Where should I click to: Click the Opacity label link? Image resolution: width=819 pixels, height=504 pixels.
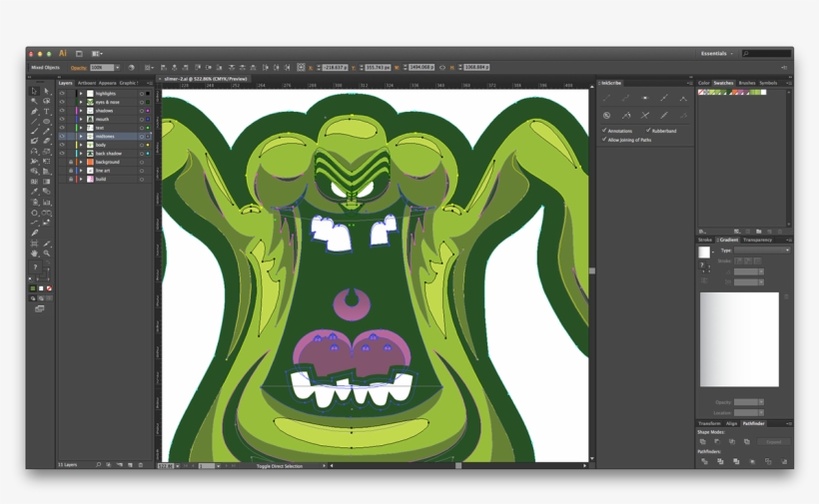pyautogui.click(x=79, y=67)
